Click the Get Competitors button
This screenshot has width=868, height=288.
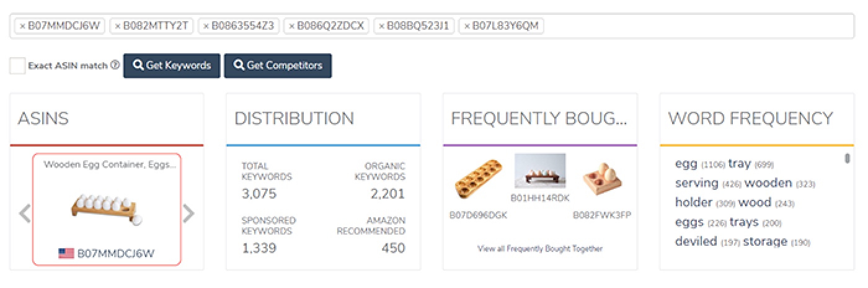point(278,66)
